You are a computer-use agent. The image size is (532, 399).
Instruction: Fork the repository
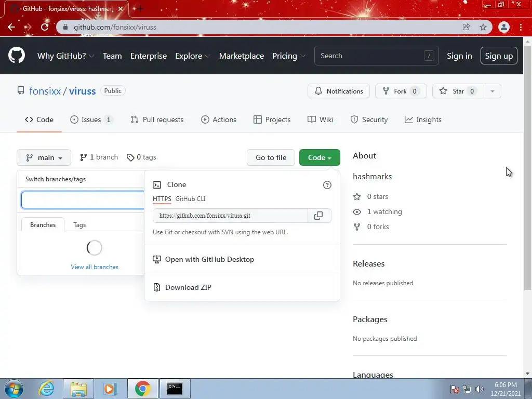pos(401,91)
